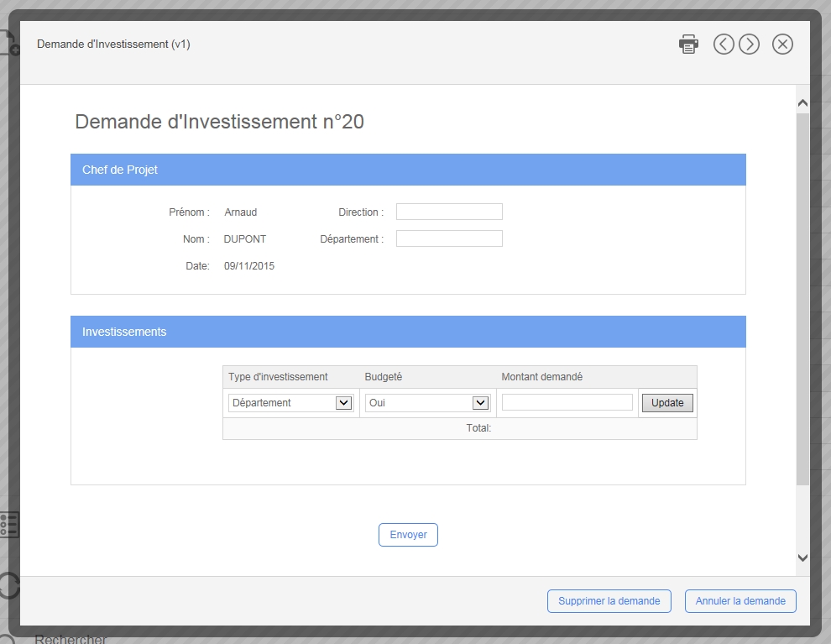Click the Montant demandé input box

click(567, 403)
